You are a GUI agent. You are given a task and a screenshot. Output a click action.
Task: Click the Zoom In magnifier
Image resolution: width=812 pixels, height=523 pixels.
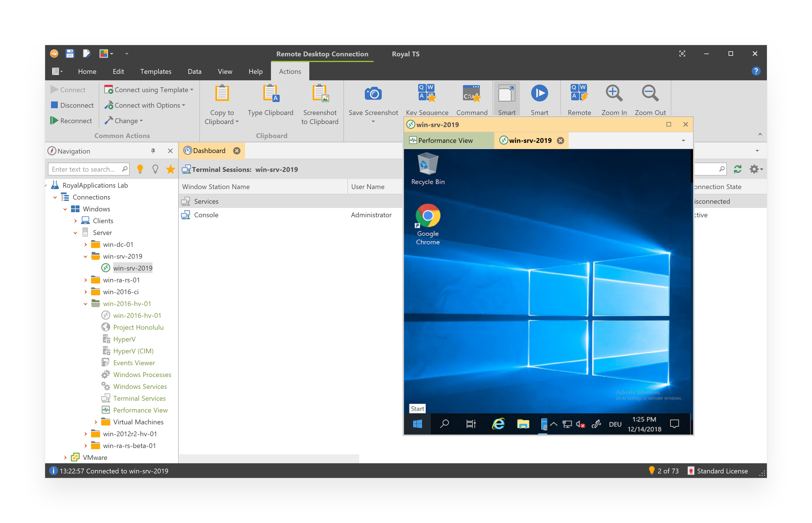[x=614, y=93]
